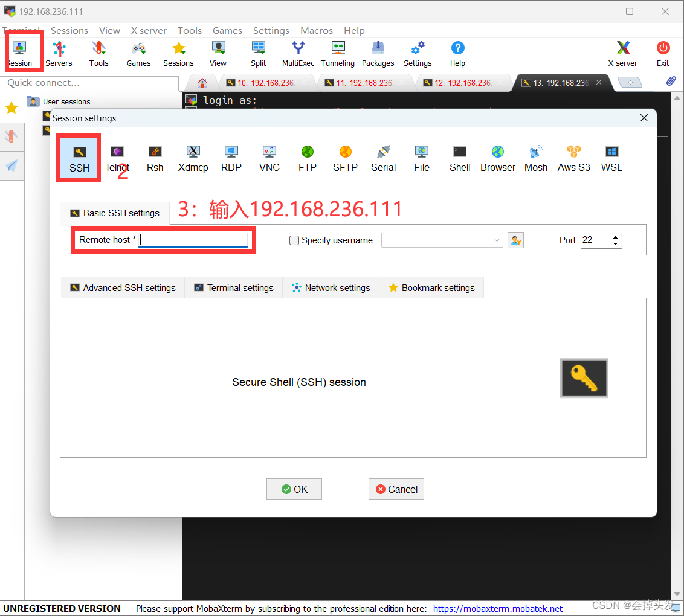Open the Sessions menu
Screen dimensions: 684x616
(x=69, y=31)
